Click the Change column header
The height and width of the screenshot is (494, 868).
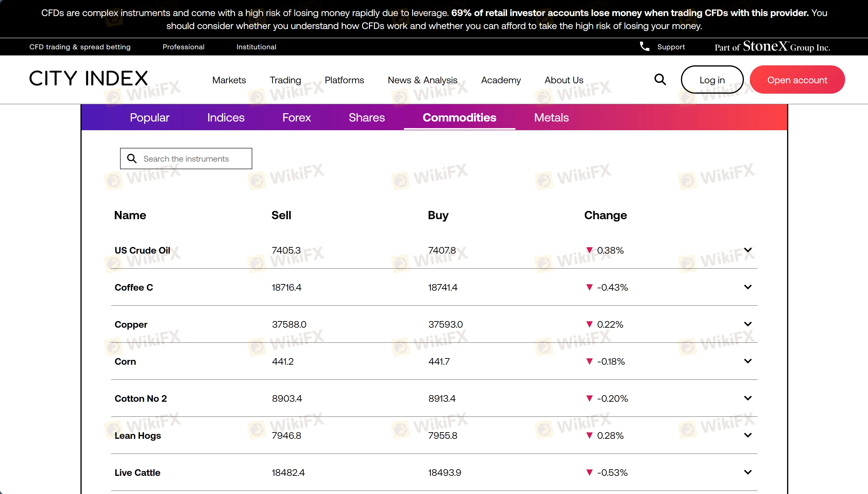click(605, 215)
